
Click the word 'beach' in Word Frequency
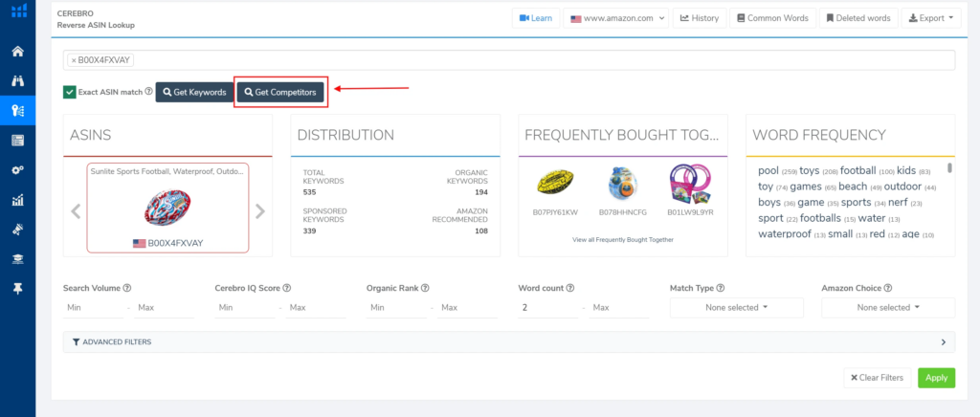point(853,187)
